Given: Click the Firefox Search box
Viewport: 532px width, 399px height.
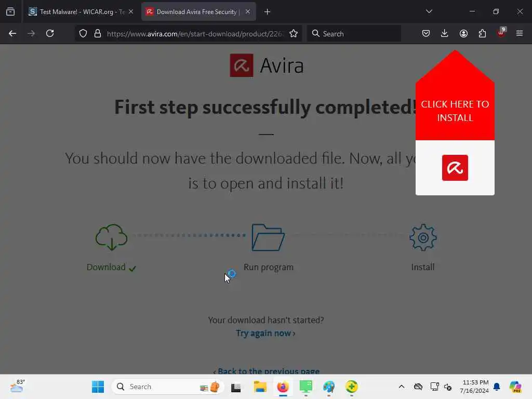Looking at the screenshot, I should pos(354,34).
